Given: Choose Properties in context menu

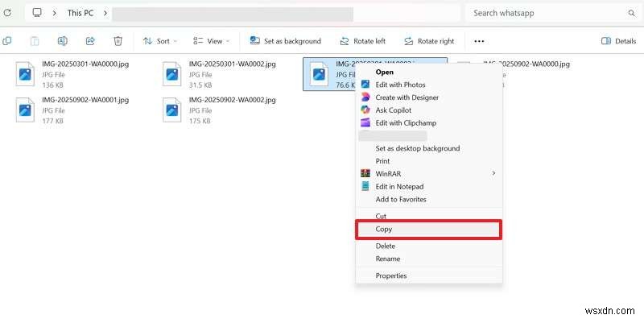Looking at the screenshot, I should (429, 275).
